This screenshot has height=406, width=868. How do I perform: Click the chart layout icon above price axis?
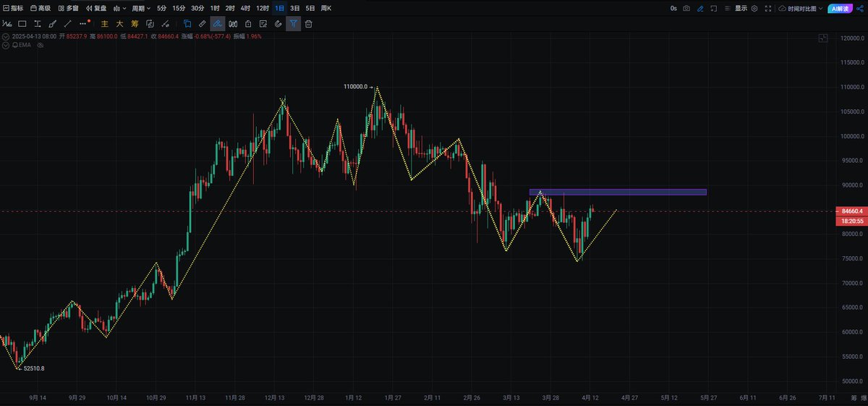pos(823,38)
